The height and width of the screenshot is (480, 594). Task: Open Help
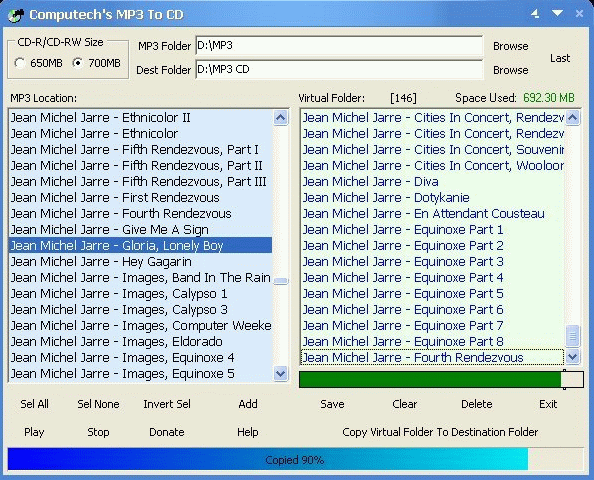pos(248,432)
